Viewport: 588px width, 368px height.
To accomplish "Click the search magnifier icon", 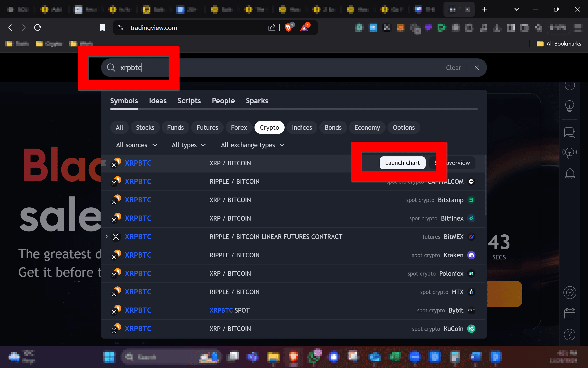I will [x=111, y=68].
